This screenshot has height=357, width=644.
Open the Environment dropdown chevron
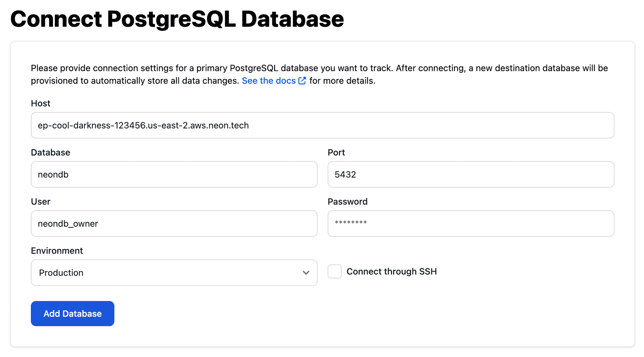click(306, 273)
